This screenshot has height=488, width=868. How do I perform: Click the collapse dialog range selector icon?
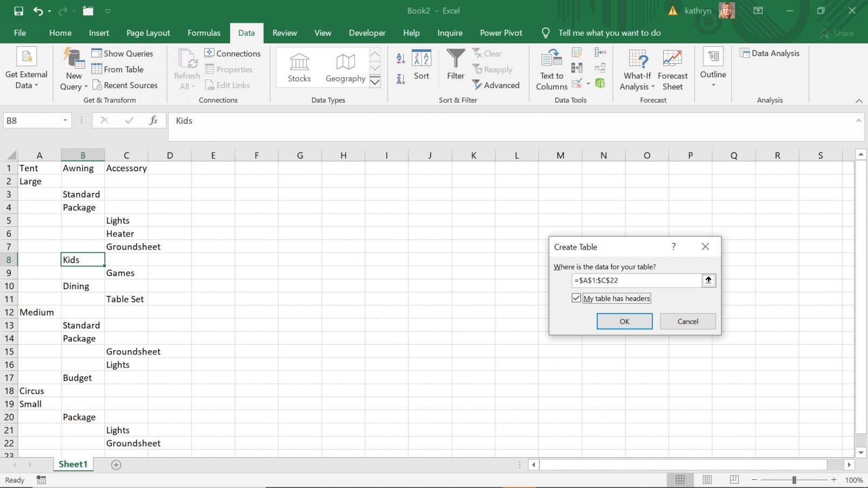click(708, 280)
